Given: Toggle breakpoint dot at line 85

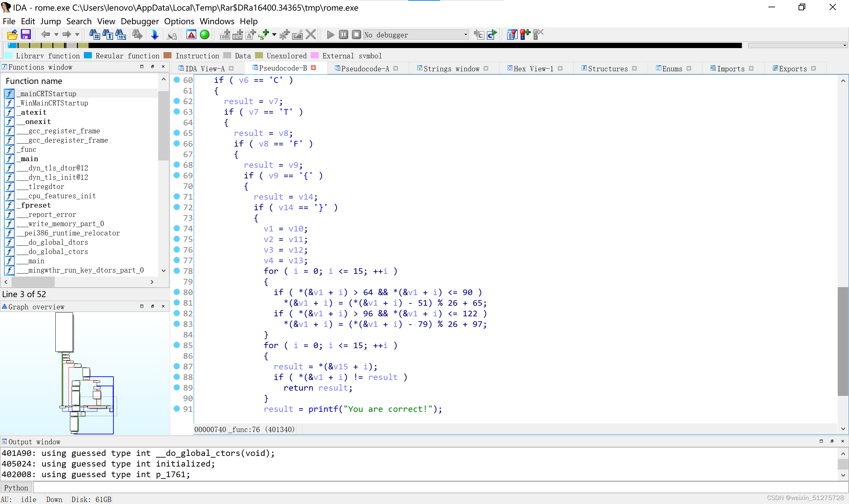Looking at the screenshot, I should (176, 345).
